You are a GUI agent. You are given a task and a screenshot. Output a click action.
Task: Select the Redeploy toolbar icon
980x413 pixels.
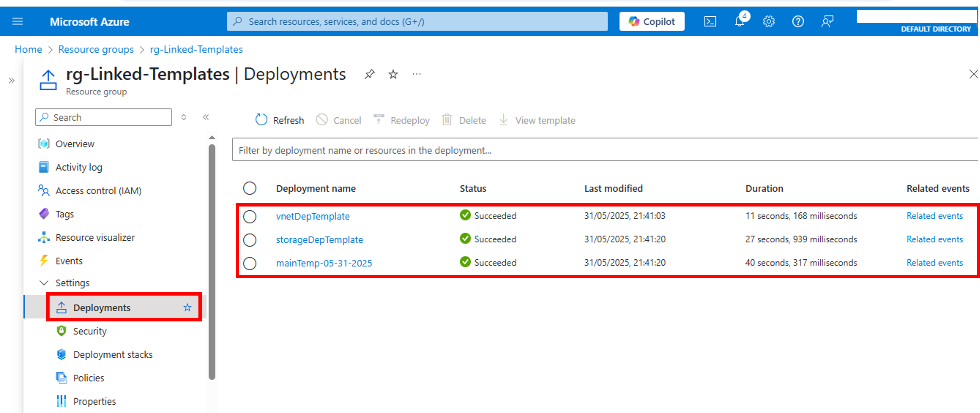(x=378, y=119)
